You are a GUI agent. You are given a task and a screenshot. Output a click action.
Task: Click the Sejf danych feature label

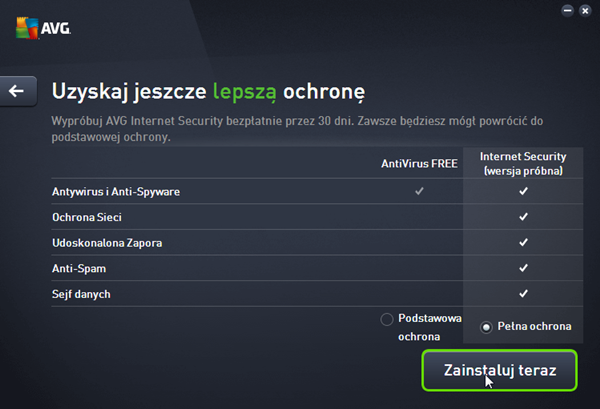pyautogui.click(x=81, y=294)
